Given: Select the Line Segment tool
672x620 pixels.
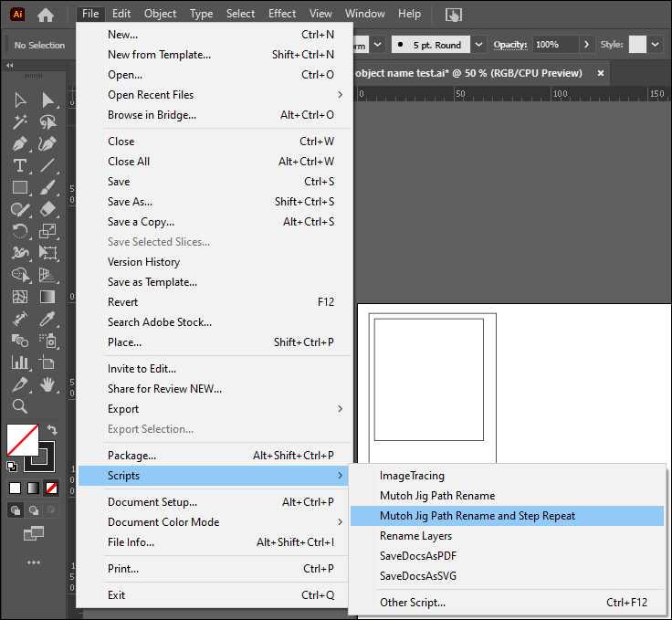Looking at the screenshot, I should coord(47,166).
